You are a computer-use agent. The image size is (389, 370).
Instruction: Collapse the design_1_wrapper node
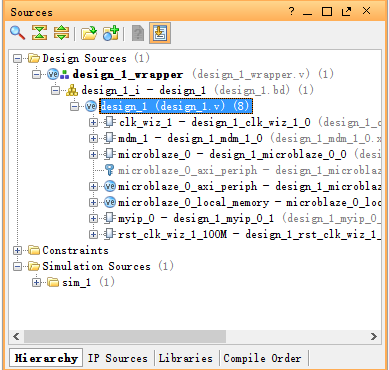pos(36,74)
